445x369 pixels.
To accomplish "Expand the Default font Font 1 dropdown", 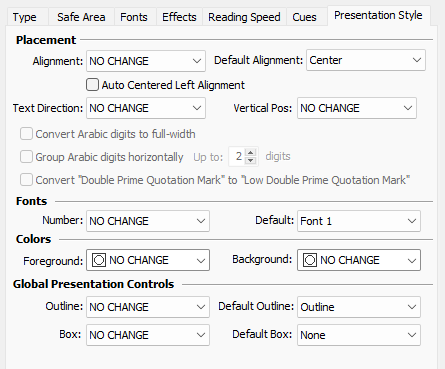I will coord(359,221).
